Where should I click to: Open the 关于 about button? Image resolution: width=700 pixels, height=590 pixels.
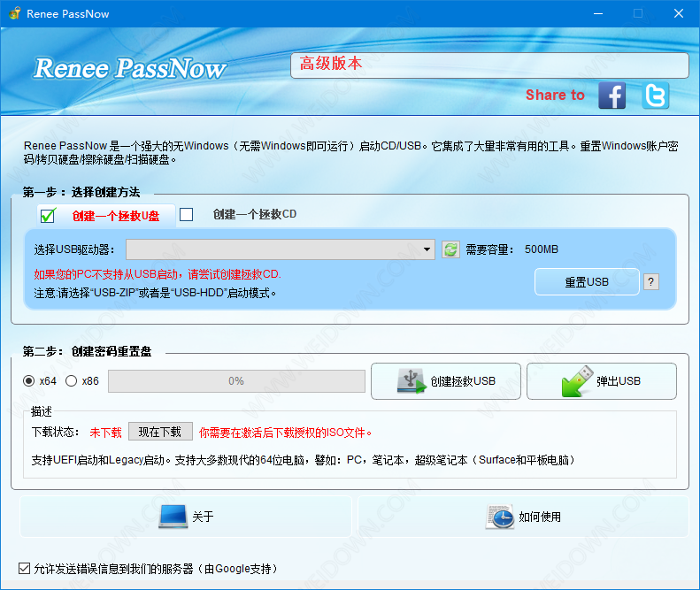(x=186, y=517)
